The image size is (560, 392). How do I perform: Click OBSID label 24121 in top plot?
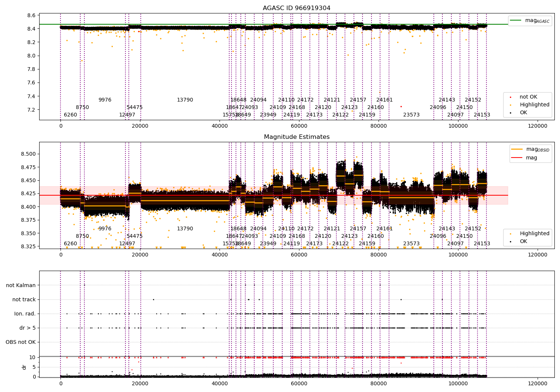pos(332,100)
